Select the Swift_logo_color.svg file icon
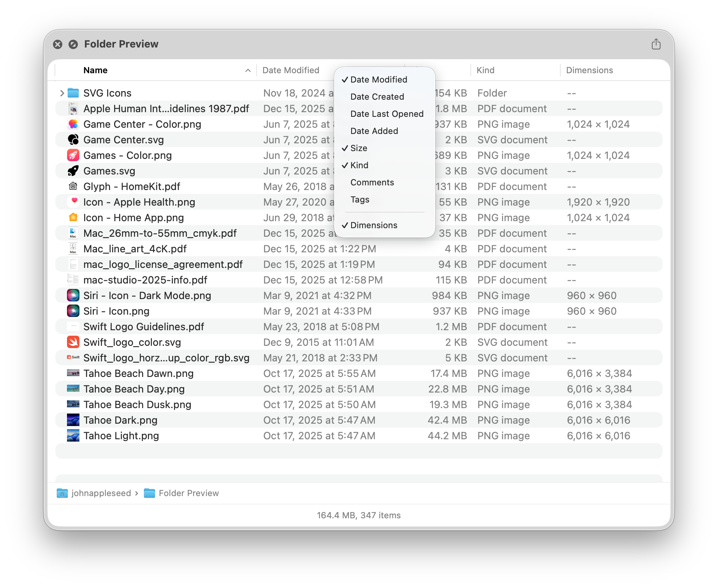718x588 pixels. [73, 342]
